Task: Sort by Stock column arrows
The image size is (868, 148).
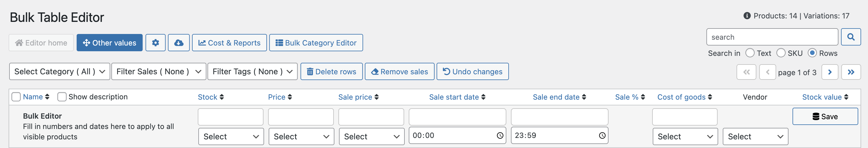Action: 222,97
